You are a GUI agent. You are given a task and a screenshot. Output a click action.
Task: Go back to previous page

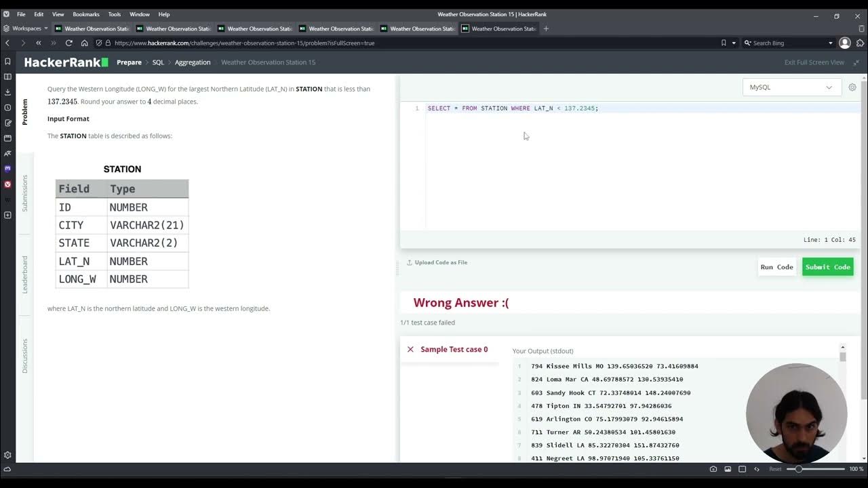point(7,43)
